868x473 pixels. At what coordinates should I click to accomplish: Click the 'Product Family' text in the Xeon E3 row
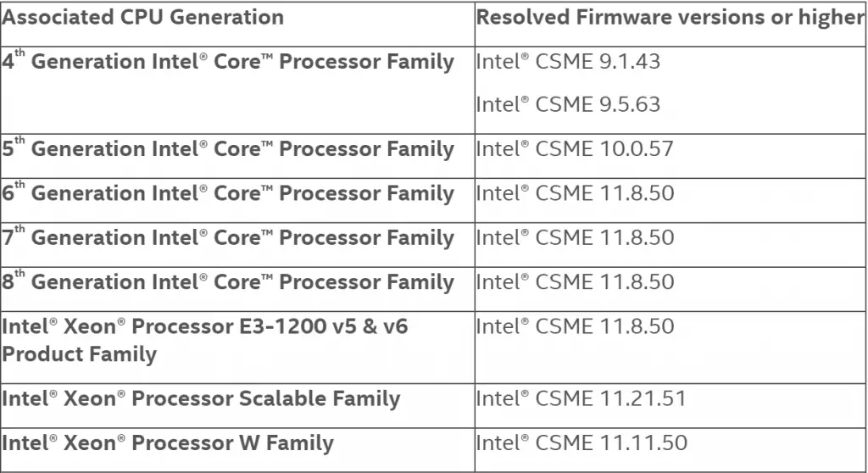[x=79, y=354]
